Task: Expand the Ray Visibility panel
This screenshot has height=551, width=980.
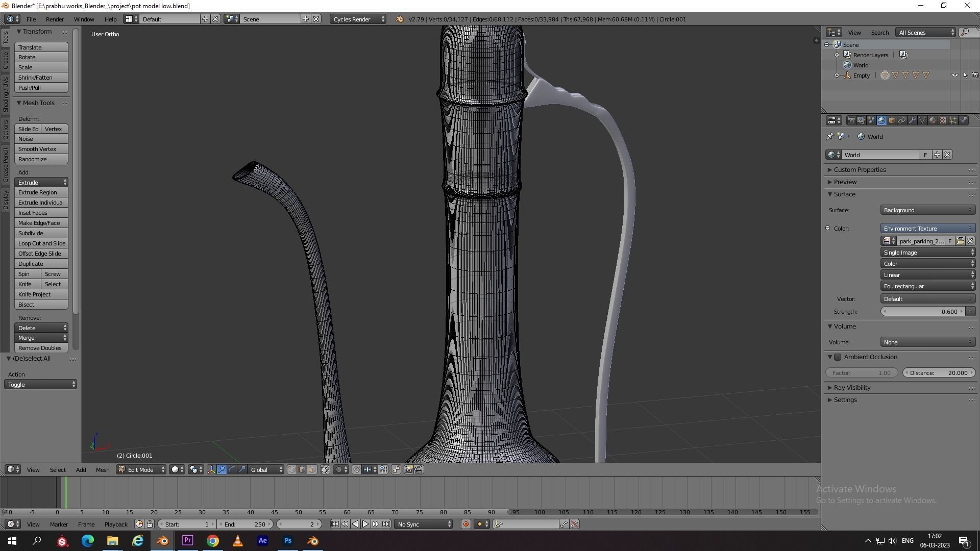Action: (x=852, y=388)
